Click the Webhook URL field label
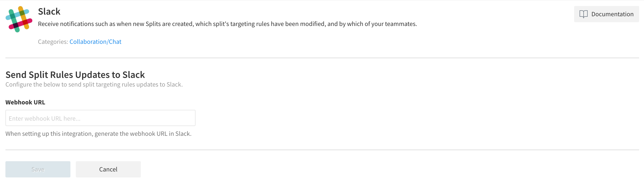This screenshot has width=644, height=185. [25, 102]
